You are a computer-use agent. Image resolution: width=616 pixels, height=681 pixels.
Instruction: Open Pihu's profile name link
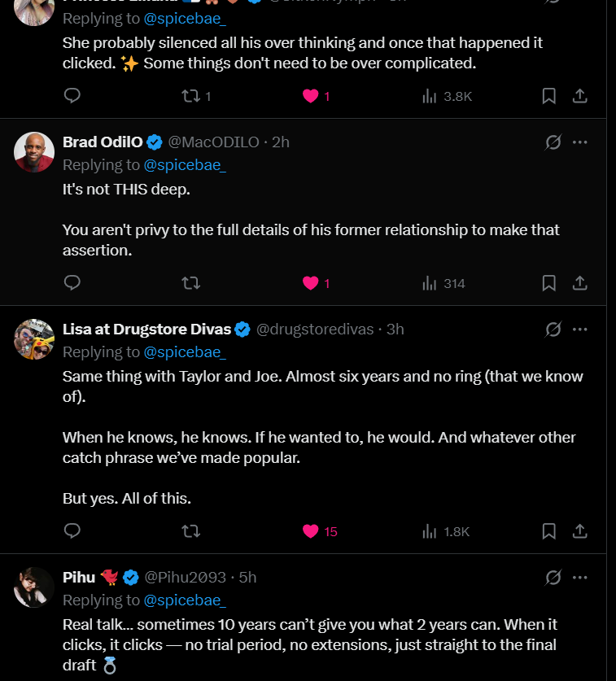click(x=79, y=578)
